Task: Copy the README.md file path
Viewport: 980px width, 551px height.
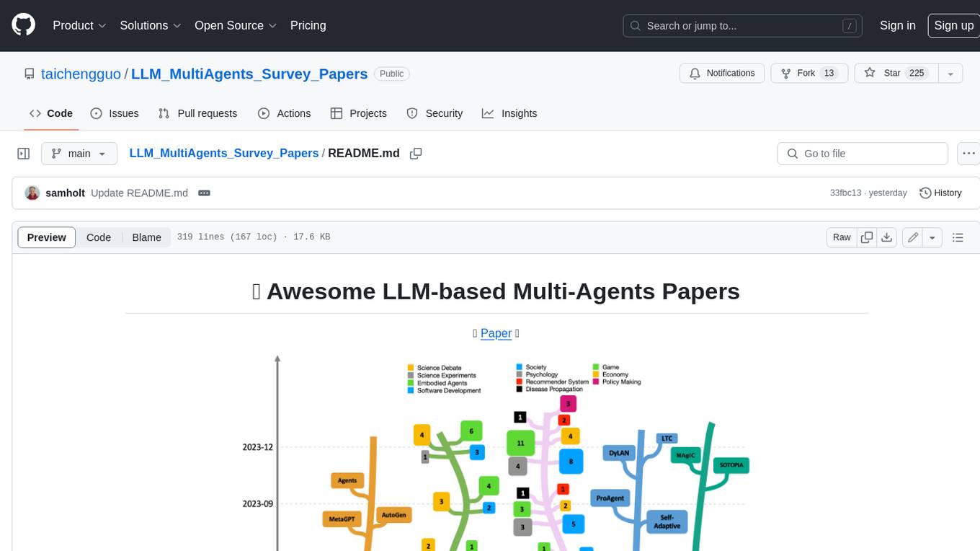Action: (416, 154)
